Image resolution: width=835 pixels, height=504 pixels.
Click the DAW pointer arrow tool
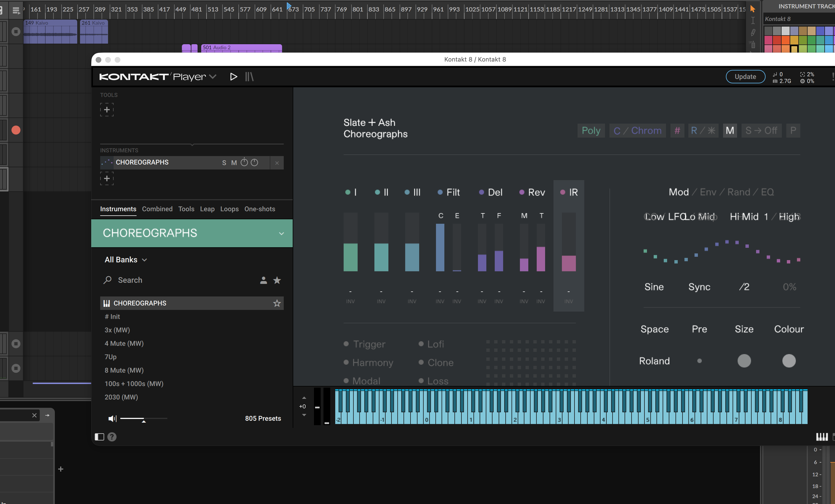753,9
